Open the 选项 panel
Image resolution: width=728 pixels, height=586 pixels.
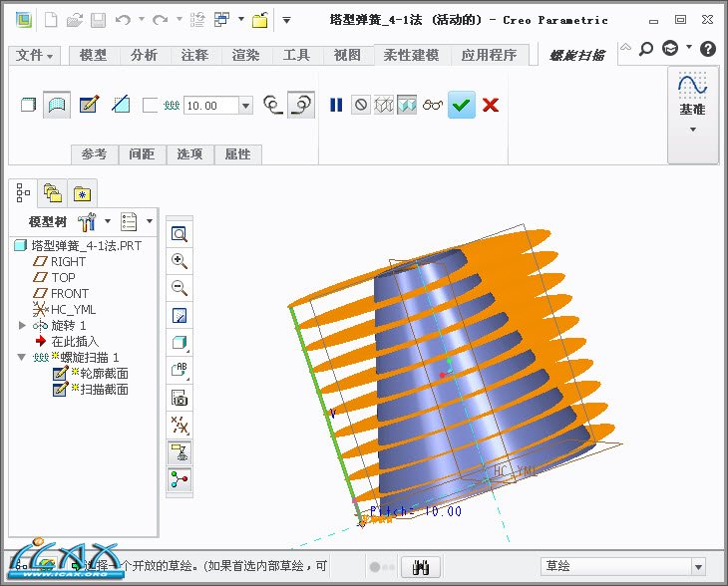(x=189, y=154)
